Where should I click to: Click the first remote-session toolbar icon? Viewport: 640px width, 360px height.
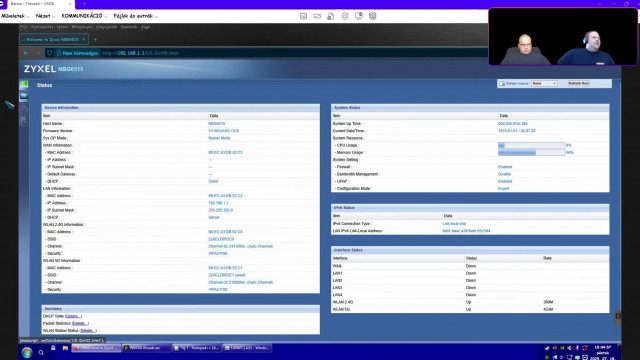[x=303, y=16]
